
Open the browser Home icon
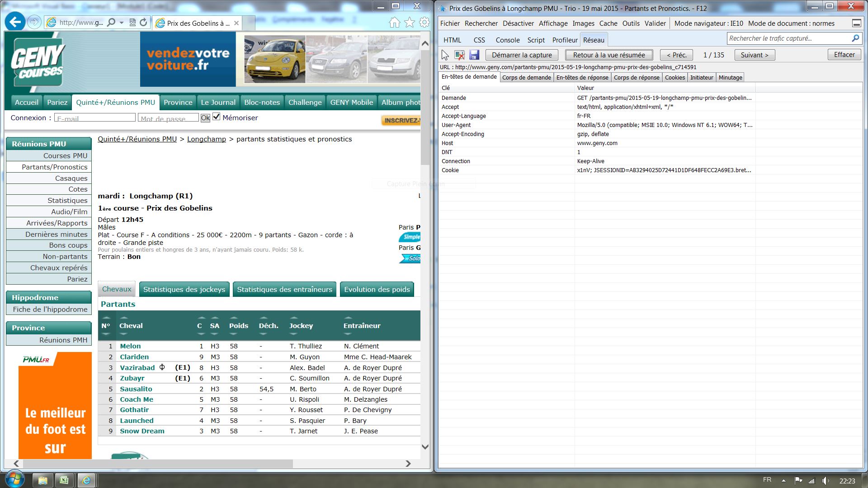point(394,23)
